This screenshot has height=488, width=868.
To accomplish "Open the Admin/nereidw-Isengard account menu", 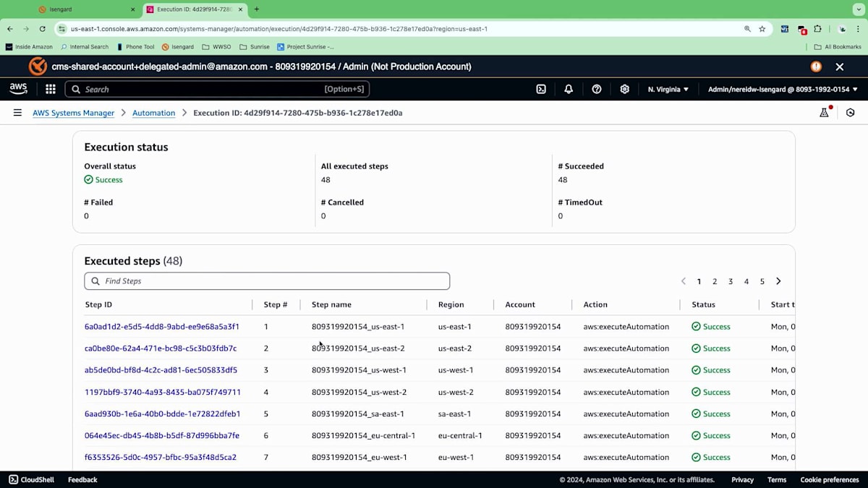I will [783, 90].
